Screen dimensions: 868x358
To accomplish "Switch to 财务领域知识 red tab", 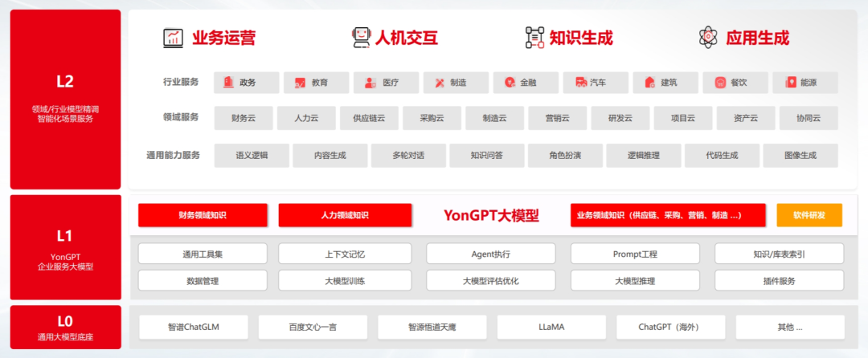I will (x=203, y=215).
